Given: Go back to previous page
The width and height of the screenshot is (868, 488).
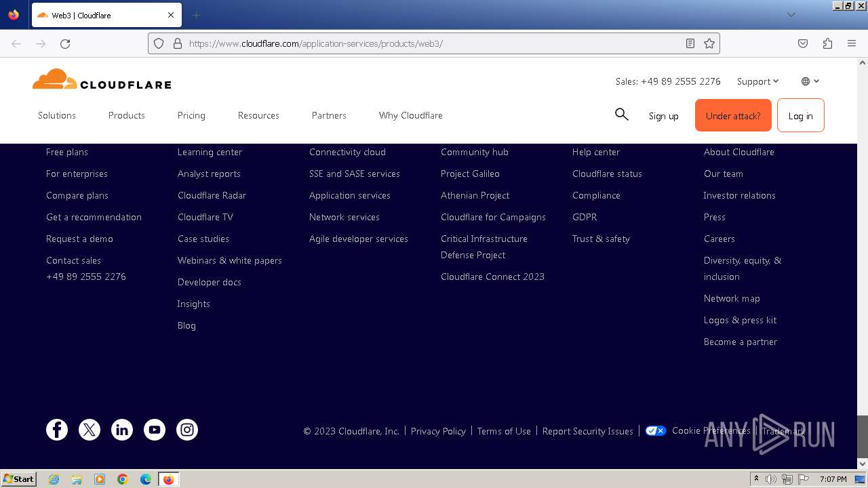Looking at the screenshot, I should (x=16, y=43).
